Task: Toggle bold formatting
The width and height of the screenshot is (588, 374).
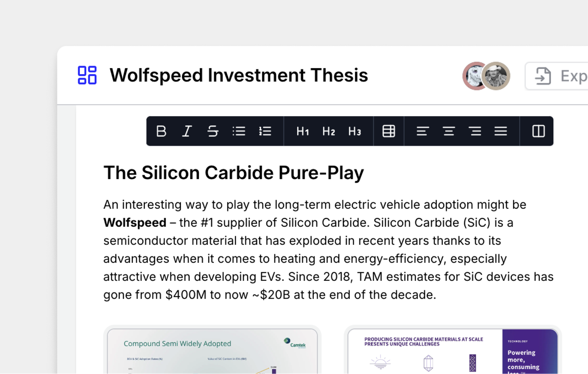Action: [x=161, y=131]
